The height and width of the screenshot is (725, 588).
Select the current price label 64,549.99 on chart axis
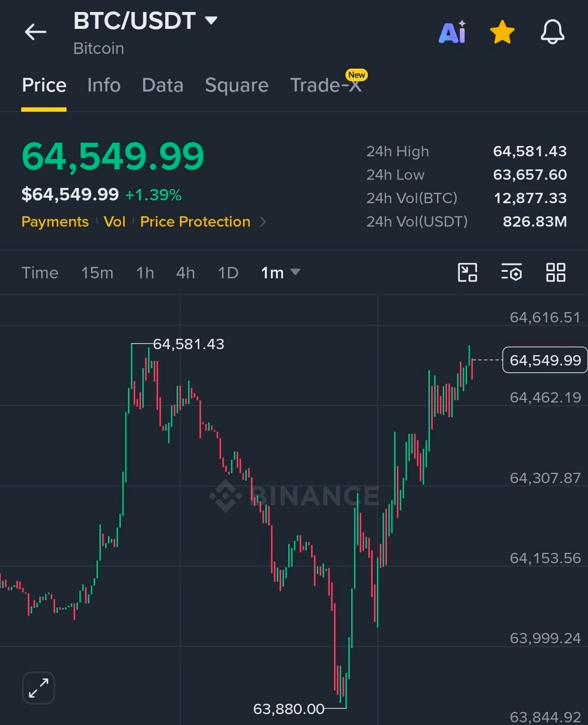tap(545, 360)
